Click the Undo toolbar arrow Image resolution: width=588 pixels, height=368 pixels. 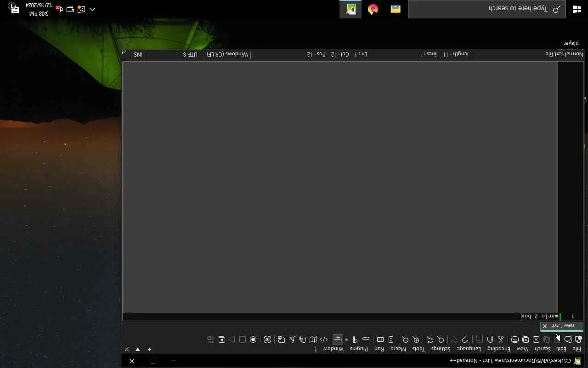coord(465,339)
